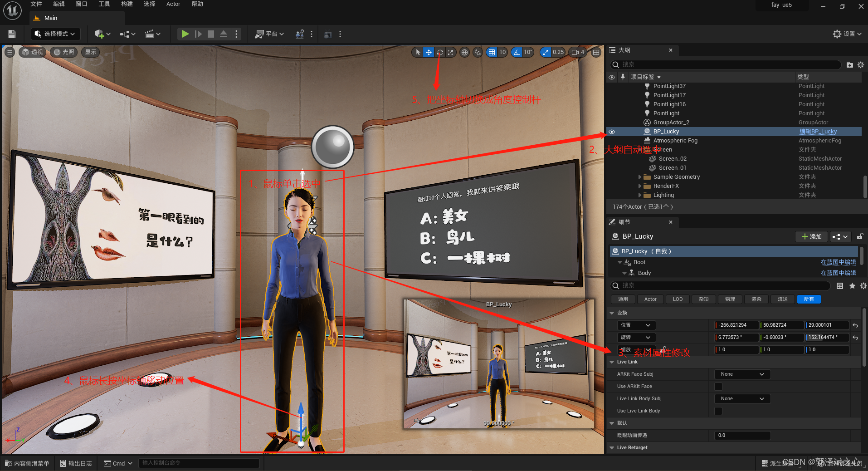
Task: Toggle BP_Lucky visibility eye in Outliner
Action: click(612, 132)
